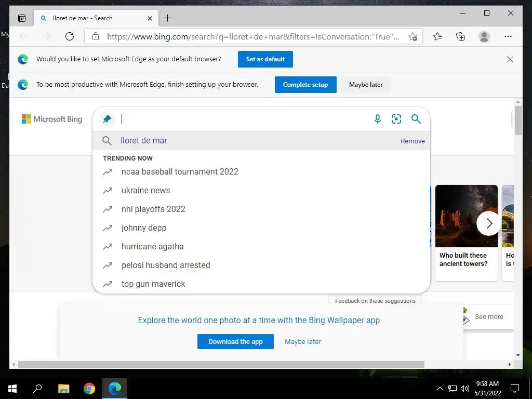Open Microsoft Bing logo home link
The image size is (532, 399).
click(x=52, y=119)
